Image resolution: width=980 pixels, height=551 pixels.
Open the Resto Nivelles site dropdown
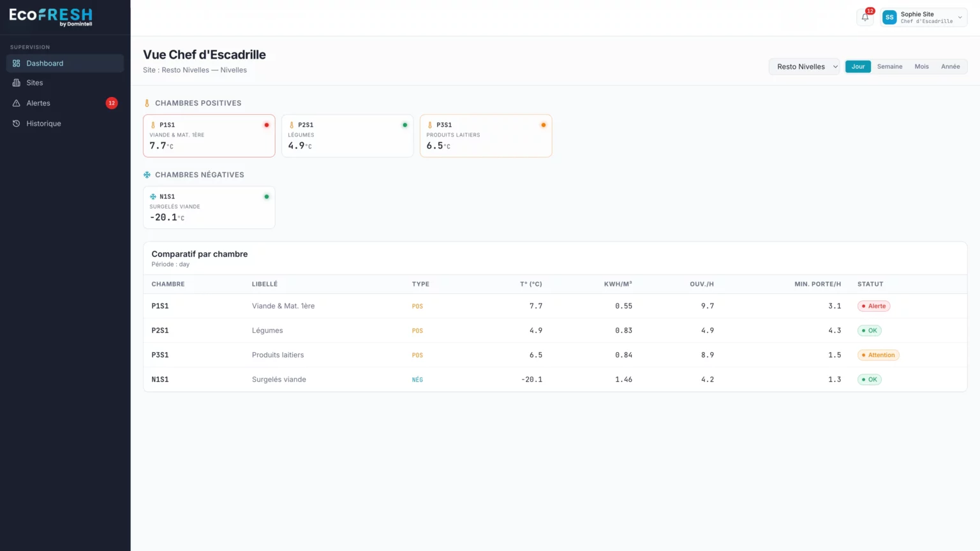point(805,66)
